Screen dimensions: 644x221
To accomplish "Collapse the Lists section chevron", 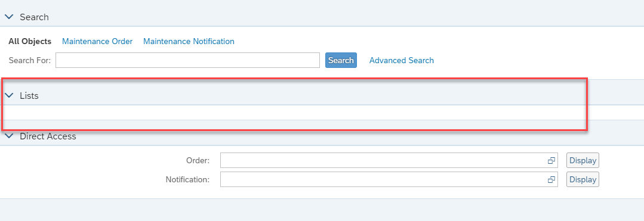I will tap(9, 95).
